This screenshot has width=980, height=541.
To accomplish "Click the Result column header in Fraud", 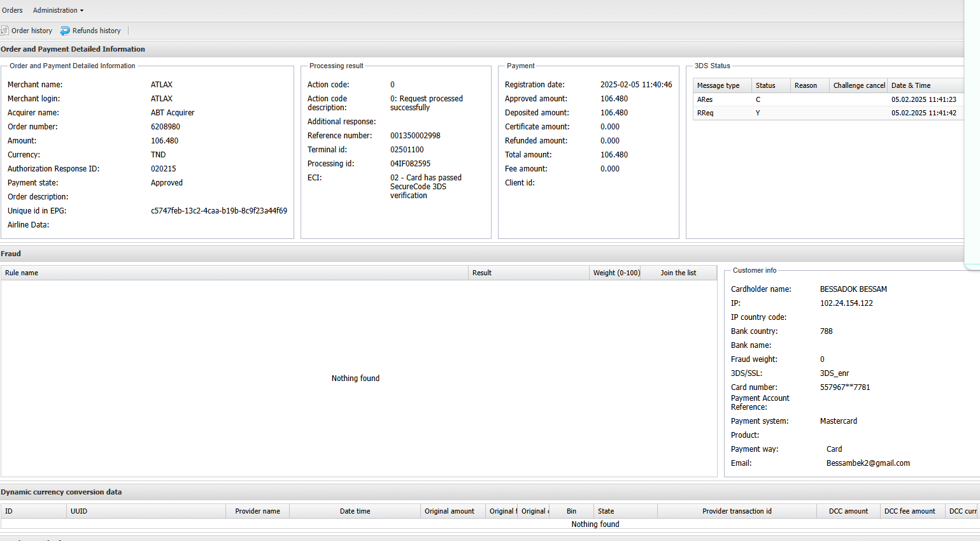I will tap(482, 273).
